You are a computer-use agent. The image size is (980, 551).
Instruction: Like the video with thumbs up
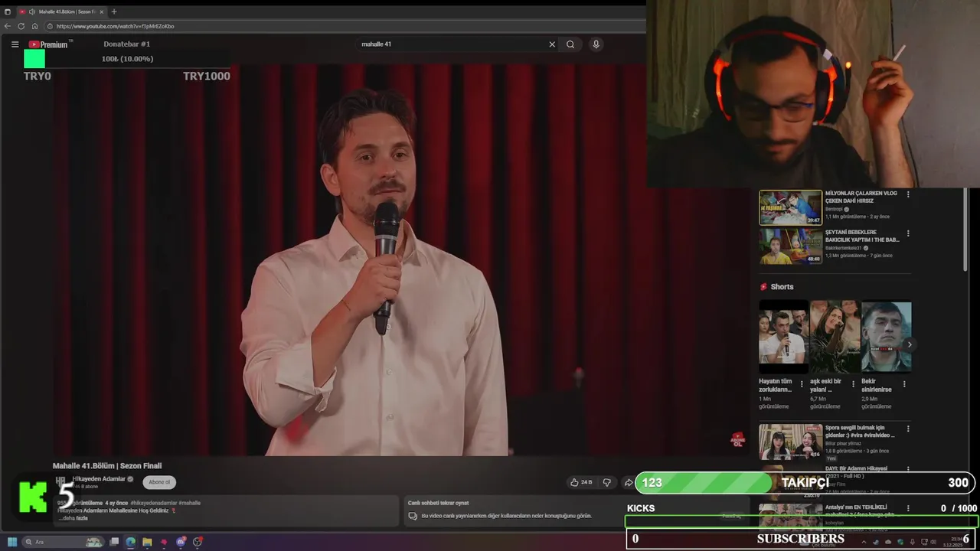581,482
